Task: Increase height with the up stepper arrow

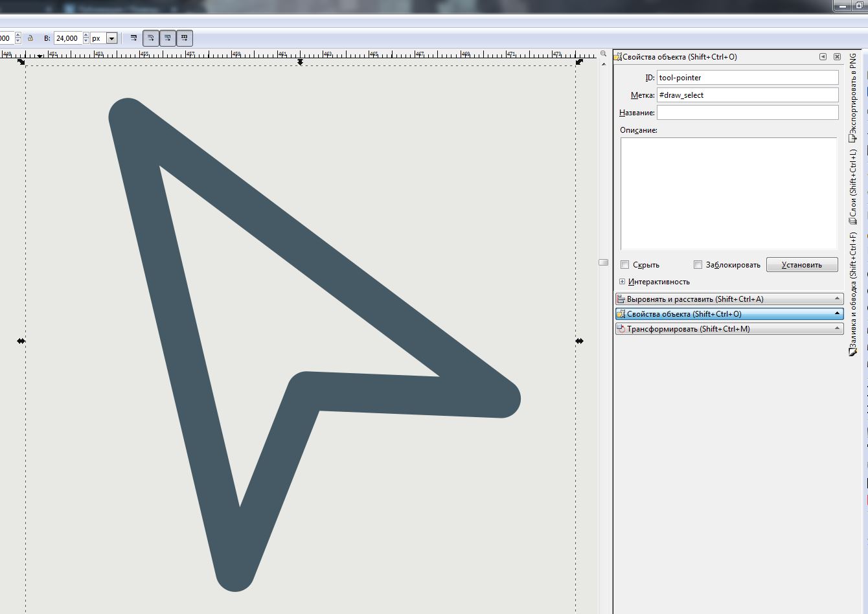Action: 86,36
